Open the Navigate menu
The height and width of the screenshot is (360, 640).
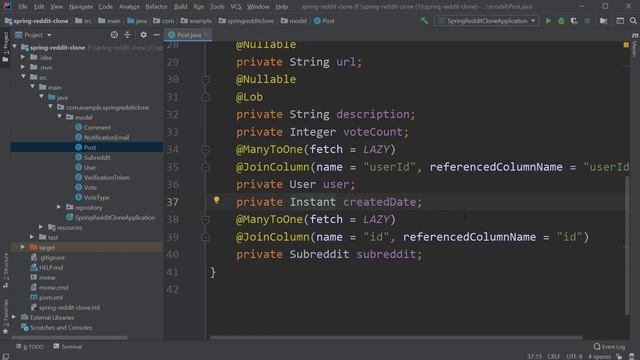point(80,7)
